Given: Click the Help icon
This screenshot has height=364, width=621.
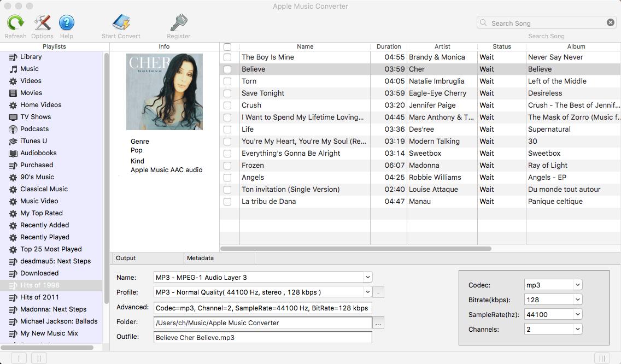Looking at the screenshot, I should (66, 23).
